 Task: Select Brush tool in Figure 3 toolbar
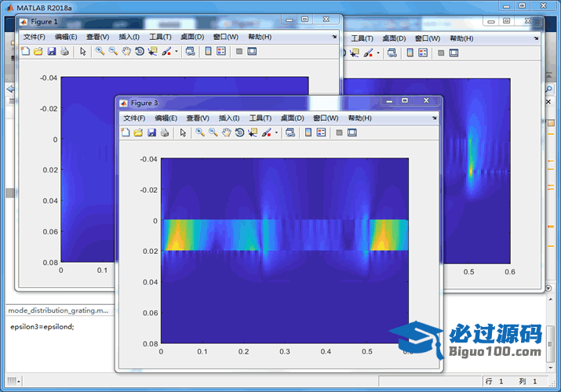[x=267, y=132]
